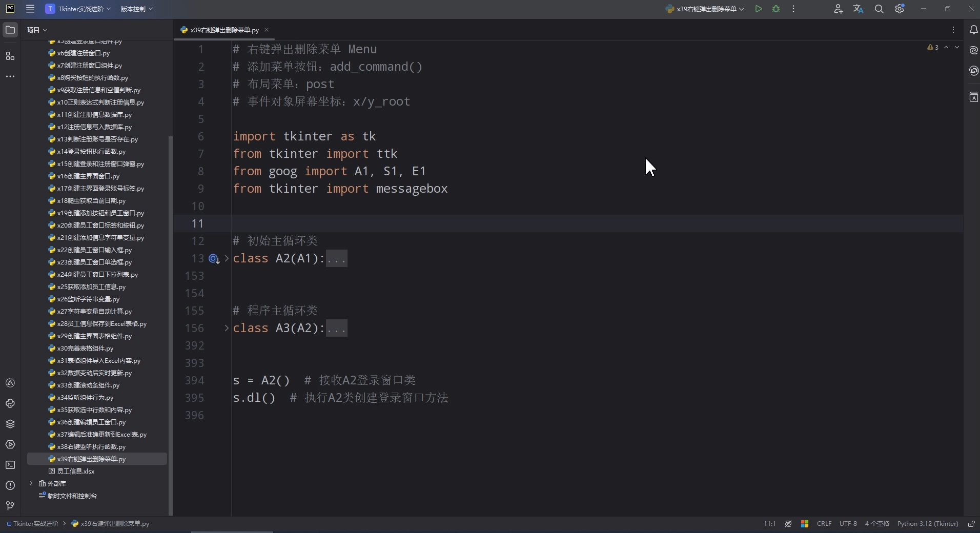Viewport: 980px width, 533px height.
Task: Expand the 外部库 node in project tree
Action: coord(32,483)
